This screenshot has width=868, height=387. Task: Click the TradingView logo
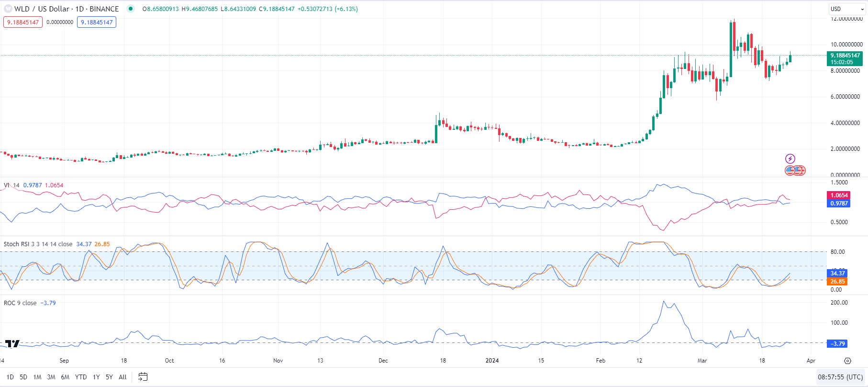coord(12,343)
